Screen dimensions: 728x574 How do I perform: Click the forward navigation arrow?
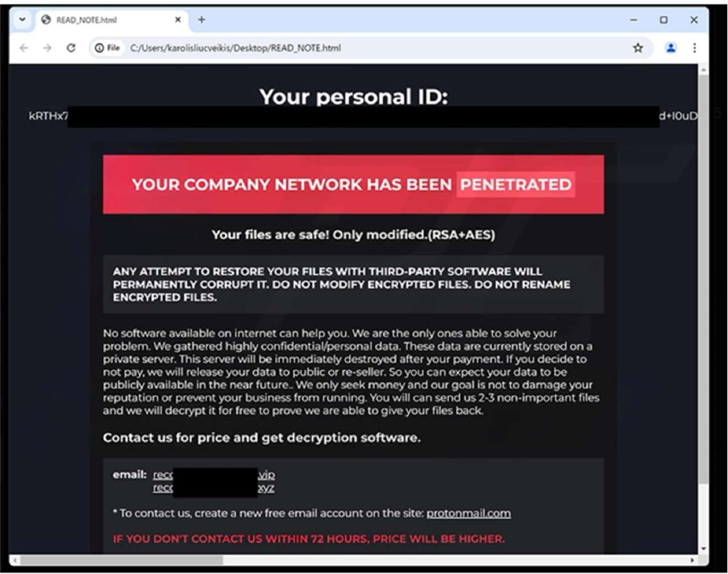47,48
